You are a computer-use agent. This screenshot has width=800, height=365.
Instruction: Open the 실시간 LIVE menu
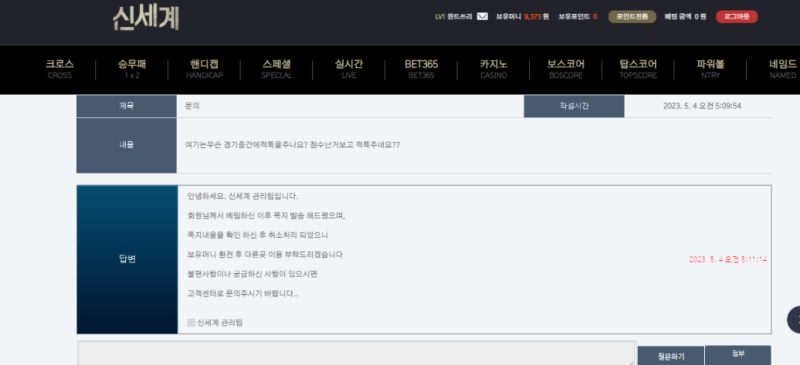click(348, 69)
